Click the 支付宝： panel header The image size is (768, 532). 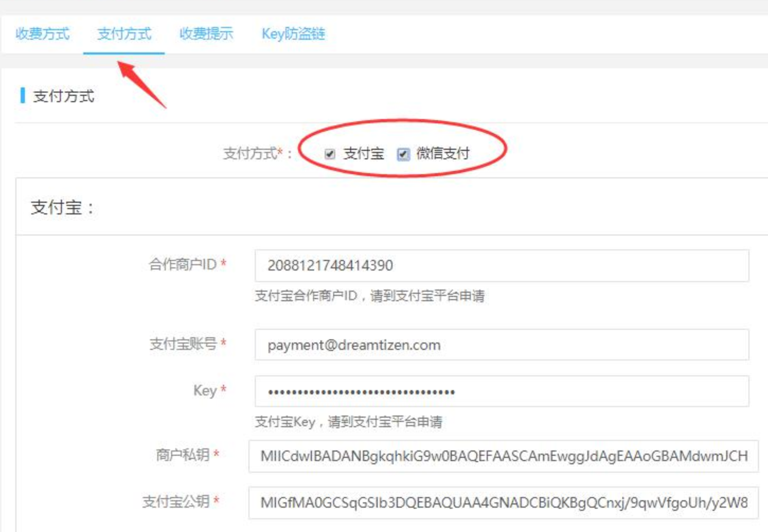click(x=62, y=208)
